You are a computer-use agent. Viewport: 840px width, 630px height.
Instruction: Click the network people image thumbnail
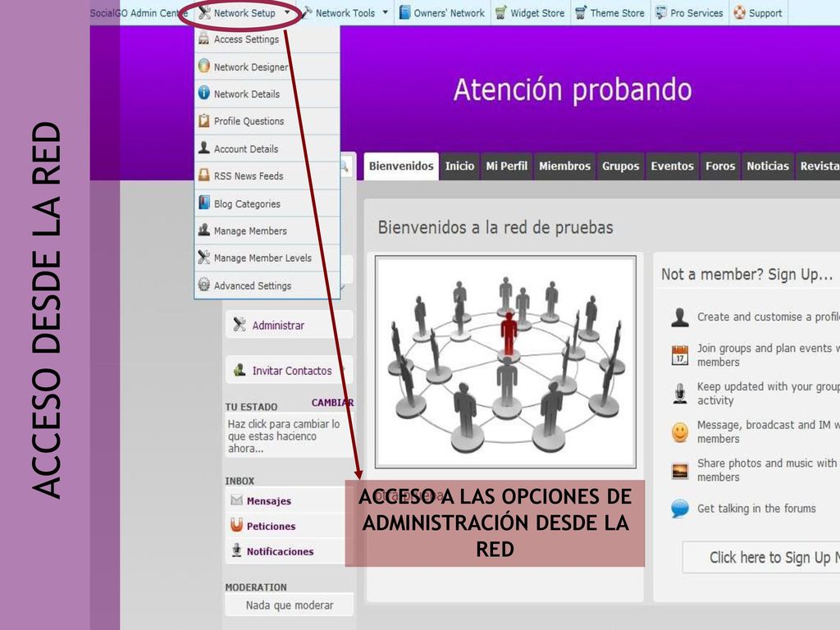[x=505, y=362]
